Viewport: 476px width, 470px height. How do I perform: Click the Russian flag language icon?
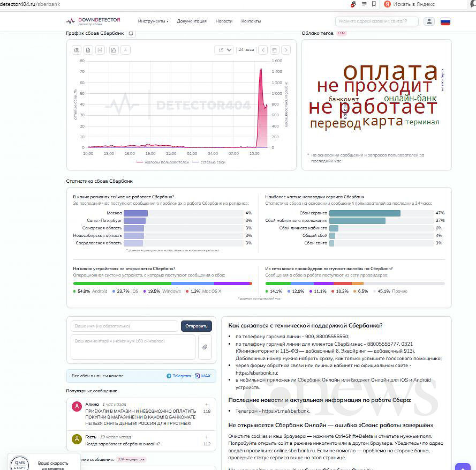pyautogui.click(x=445, y=21)
